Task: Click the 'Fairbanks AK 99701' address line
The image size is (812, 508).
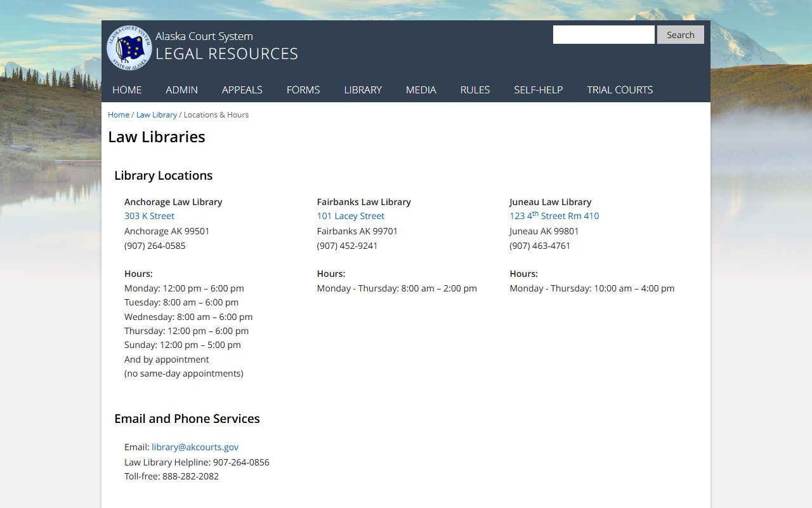Action: pos(357,231)
